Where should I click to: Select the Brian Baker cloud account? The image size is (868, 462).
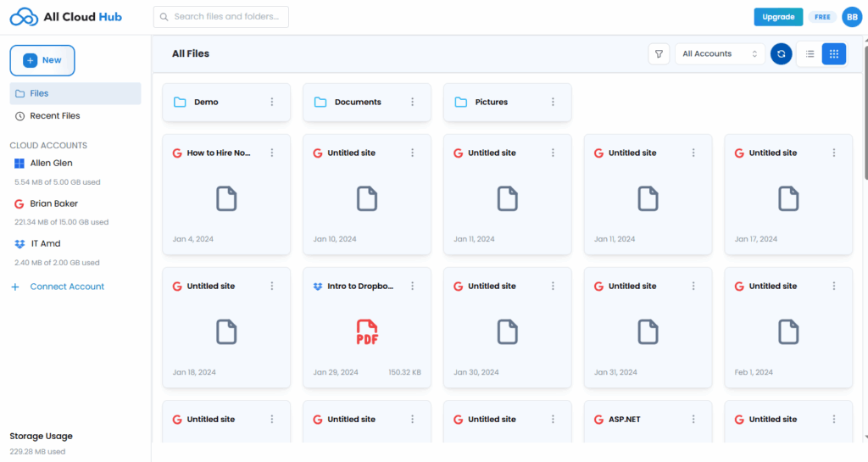point(53,203)
